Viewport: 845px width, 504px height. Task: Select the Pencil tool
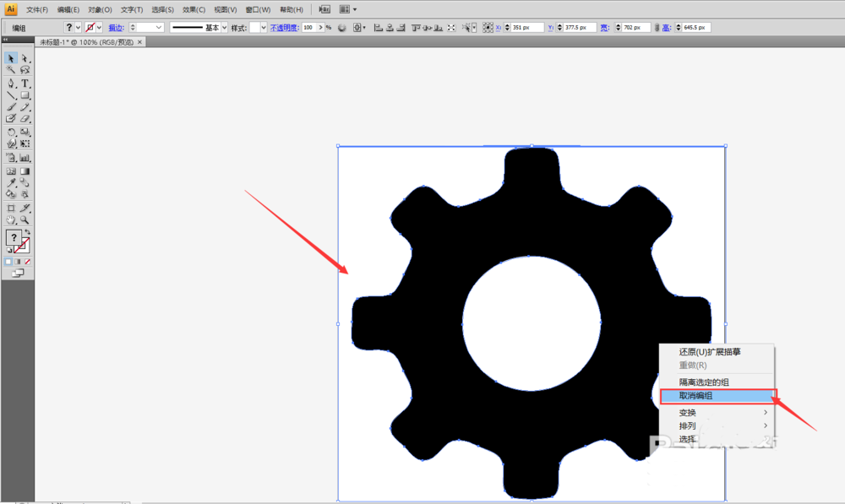pos(25,107)
